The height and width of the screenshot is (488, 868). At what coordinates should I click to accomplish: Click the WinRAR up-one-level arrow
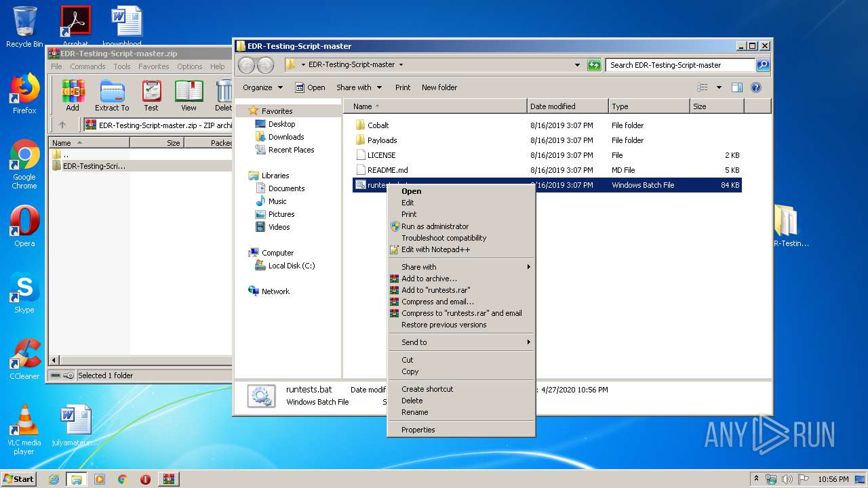click(62, 125)
